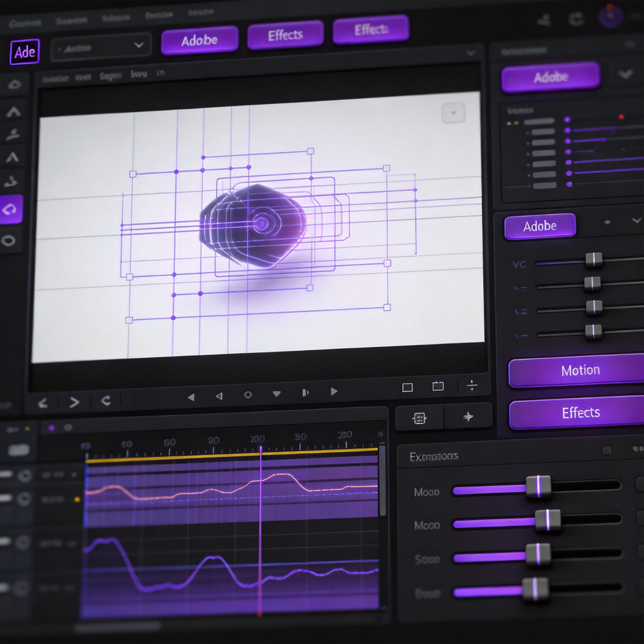The width and height of the screenshot is (644, 644).
Task: Open the round purple profile avatar
Action: pos(610,16)
